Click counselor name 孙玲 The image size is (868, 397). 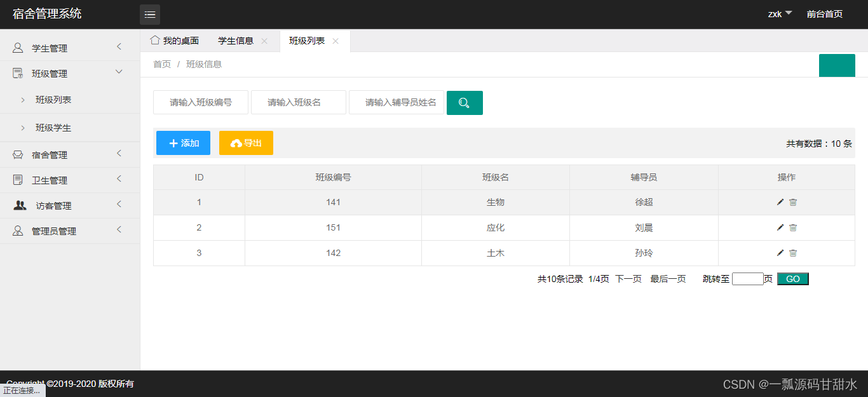pyautogui.click(x=644, y=253)
